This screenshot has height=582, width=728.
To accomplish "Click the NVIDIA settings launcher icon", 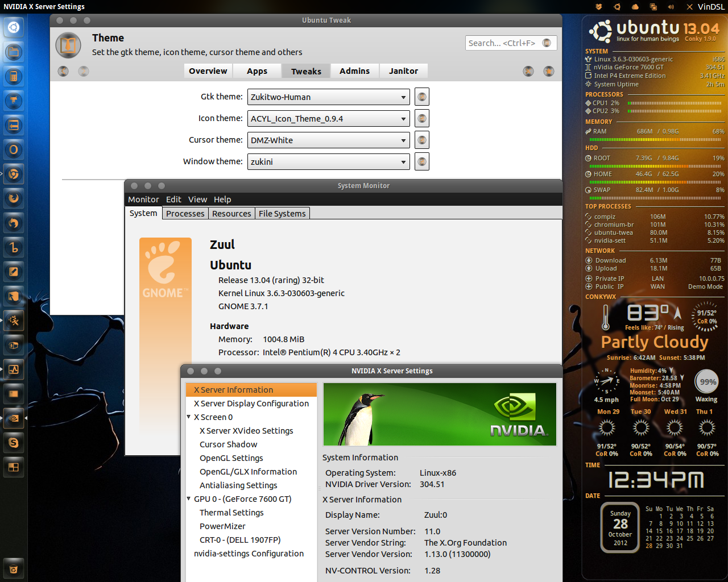I will click(x=14, y=418).
